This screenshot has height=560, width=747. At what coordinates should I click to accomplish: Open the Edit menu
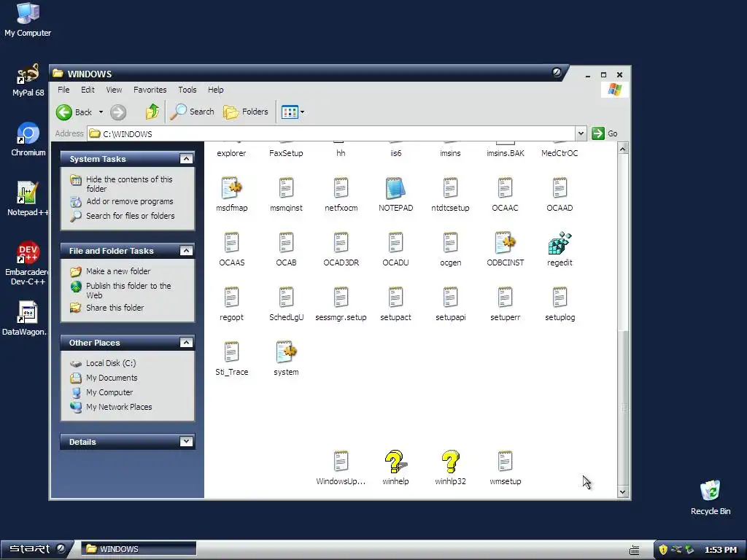coord(88,90)
